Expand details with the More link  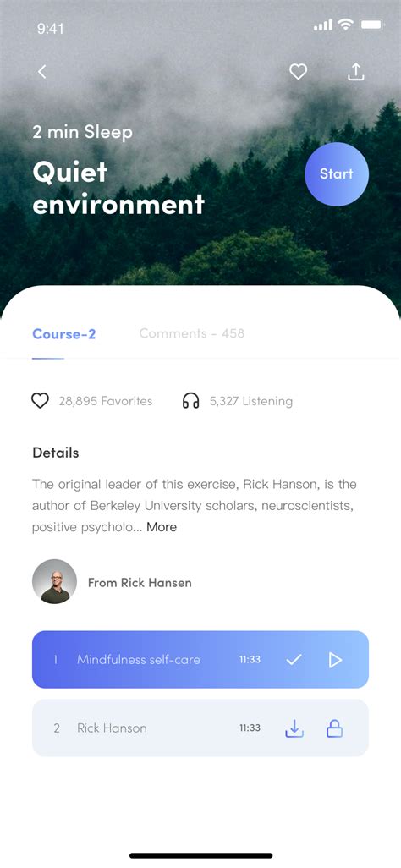[x=162, y=527]
